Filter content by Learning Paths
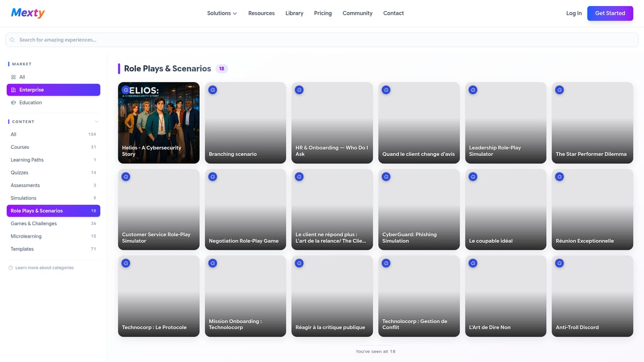Viewport: 644px width, 362px height. click(53, 160)
